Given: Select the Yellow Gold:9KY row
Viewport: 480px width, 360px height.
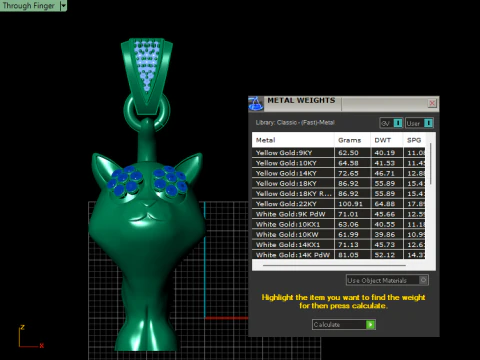Looking at the screenshot, I should (x=338, y=153).
